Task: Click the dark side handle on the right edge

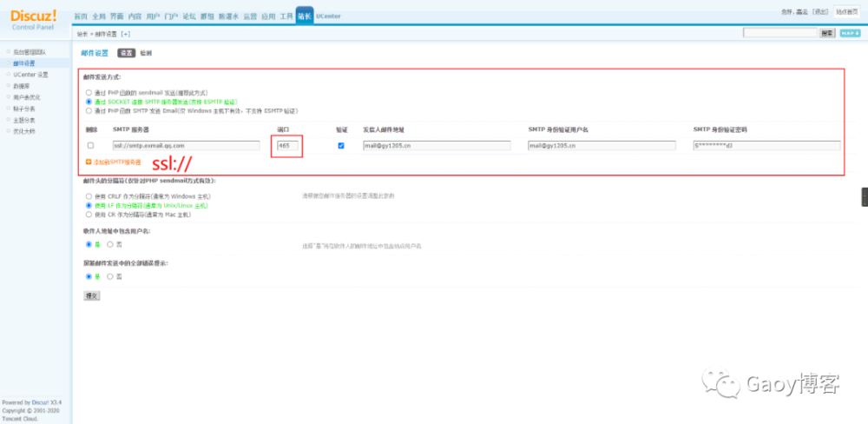Action: click(865, 197)
